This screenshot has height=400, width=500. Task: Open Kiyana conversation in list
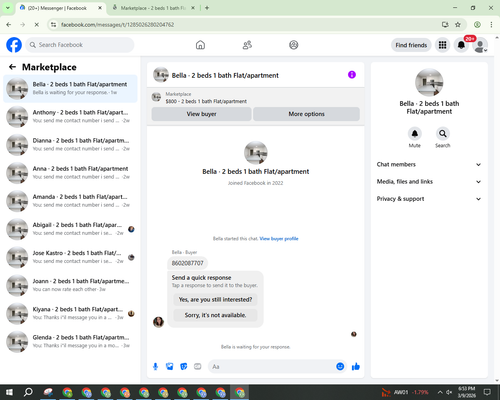point(70,313)
